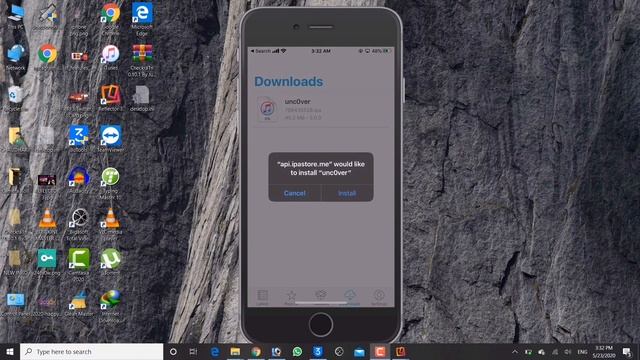Open File Explorer from the taskbar
The image size is (640, 360).
[235, 351]
